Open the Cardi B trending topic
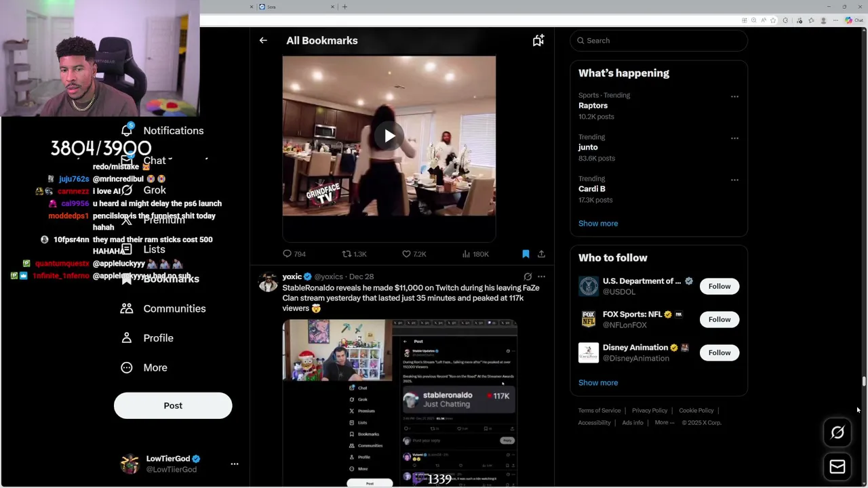868x488 pixels. pos(592,189)
